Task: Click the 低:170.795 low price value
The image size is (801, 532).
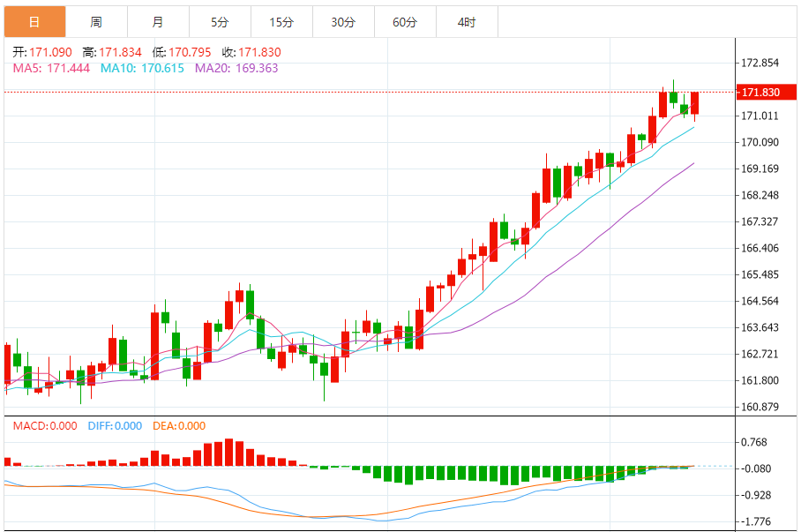Action: [x=182, y=52]
